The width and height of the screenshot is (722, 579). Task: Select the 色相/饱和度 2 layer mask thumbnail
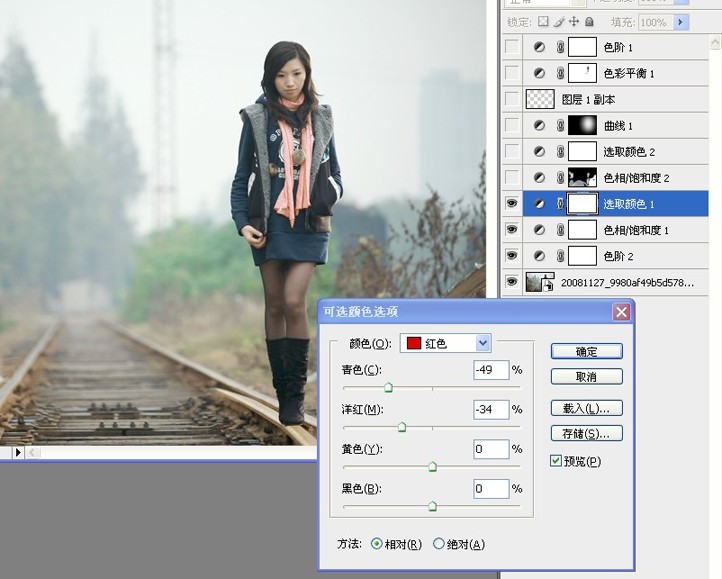coord(582,177)
